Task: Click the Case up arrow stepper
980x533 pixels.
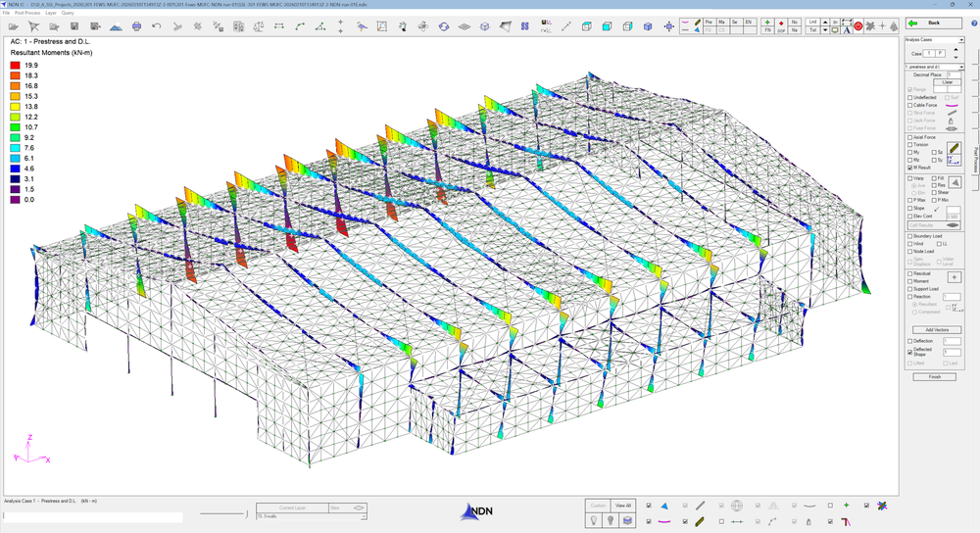Action: (x=955, y=49)
